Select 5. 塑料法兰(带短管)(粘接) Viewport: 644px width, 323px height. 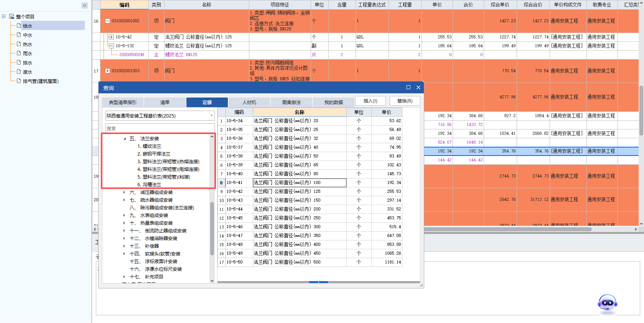(164, 177)
